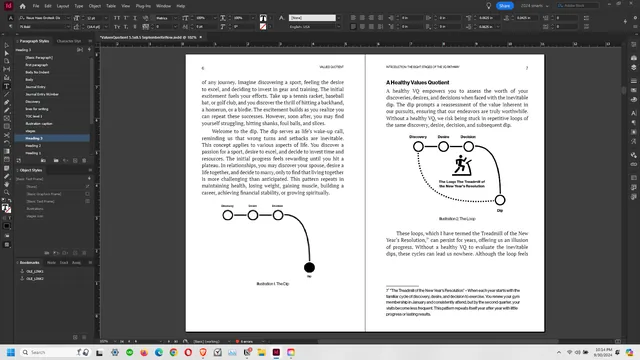640x360 pixels.
Task: Open the leading value dropdown
Action: 106,27
